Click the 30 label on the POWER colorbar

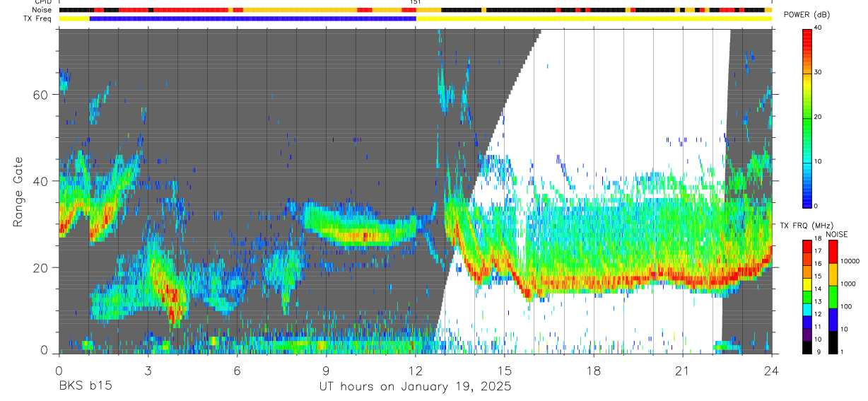818,72
